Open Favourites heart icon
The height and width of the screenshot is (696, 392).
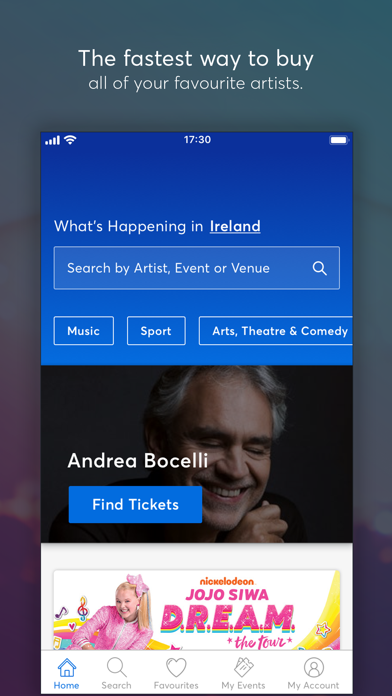(176, 668)
